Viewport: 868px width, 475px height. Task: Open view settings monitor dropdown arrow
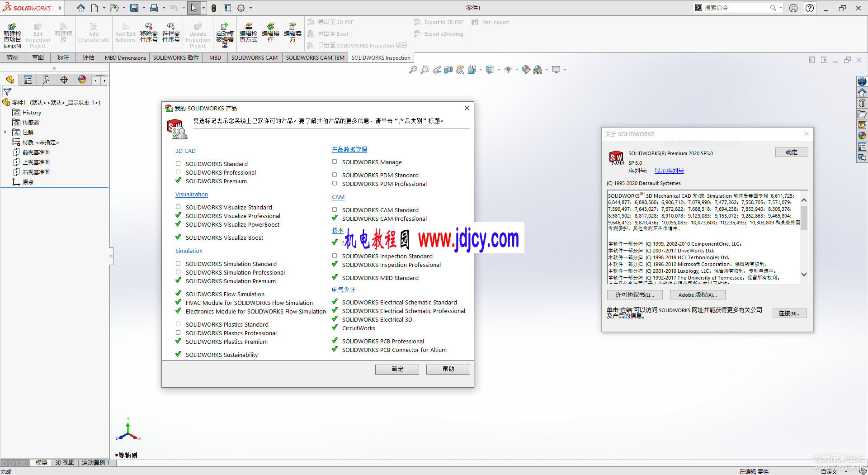tap(565, 70)
